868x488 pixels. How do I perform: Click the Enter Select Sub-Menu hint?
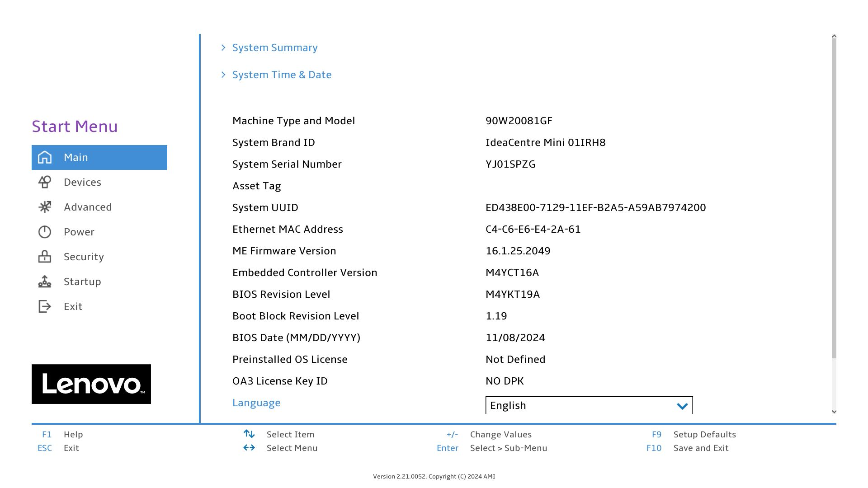tap(492, 448)
